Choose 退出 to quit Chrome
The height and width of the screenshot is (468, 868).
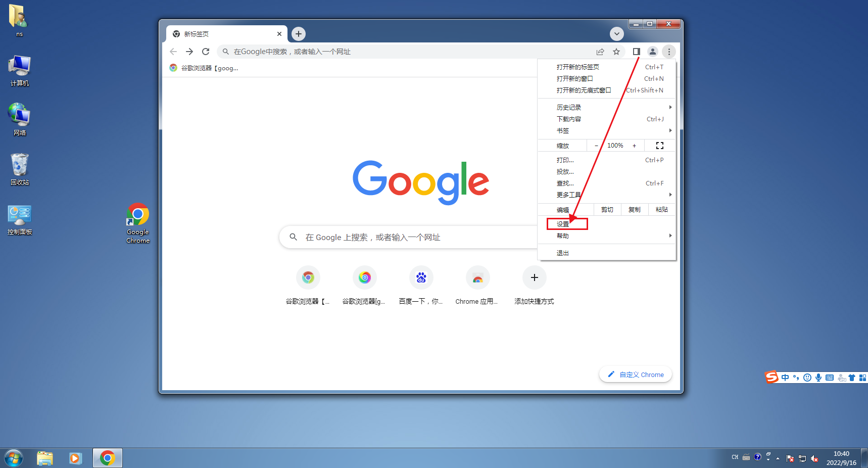click(x=607, y=253)
